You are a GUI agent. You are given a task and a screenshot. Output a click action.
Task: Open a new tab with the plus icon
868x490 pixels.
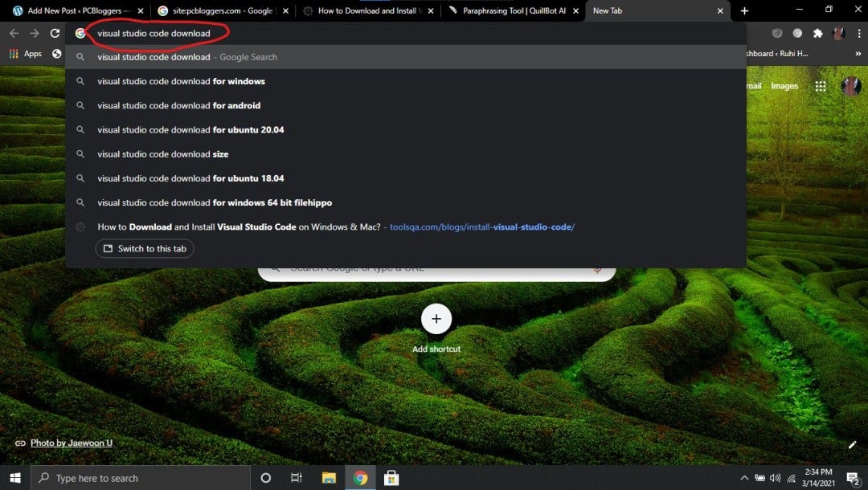[744, 10]
